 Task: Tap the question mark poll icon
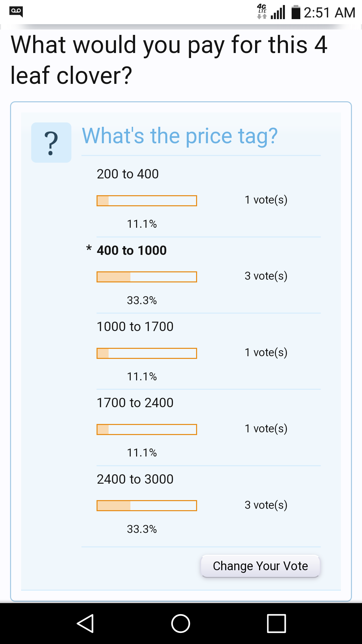coord(51,143)
